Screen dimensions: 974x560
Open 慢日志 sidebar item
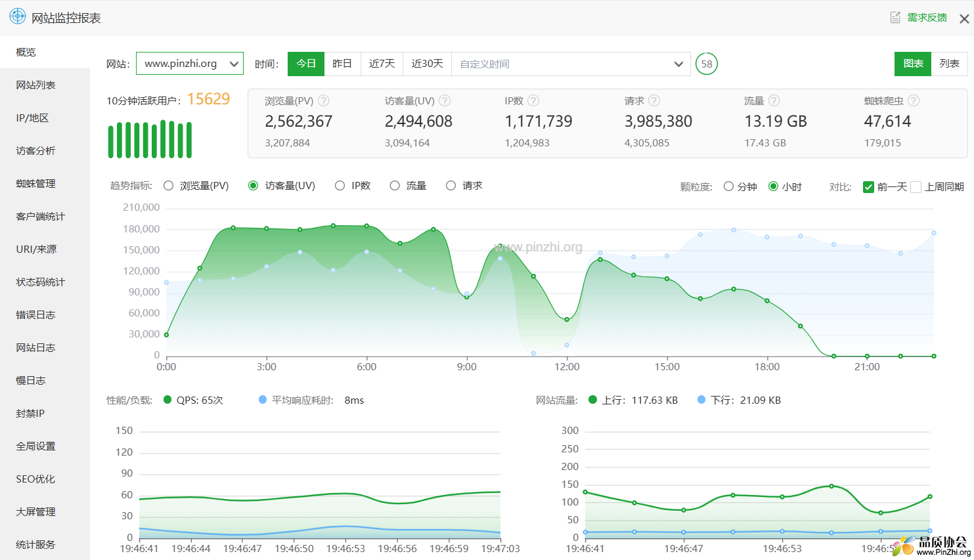(x=45, y=380)
